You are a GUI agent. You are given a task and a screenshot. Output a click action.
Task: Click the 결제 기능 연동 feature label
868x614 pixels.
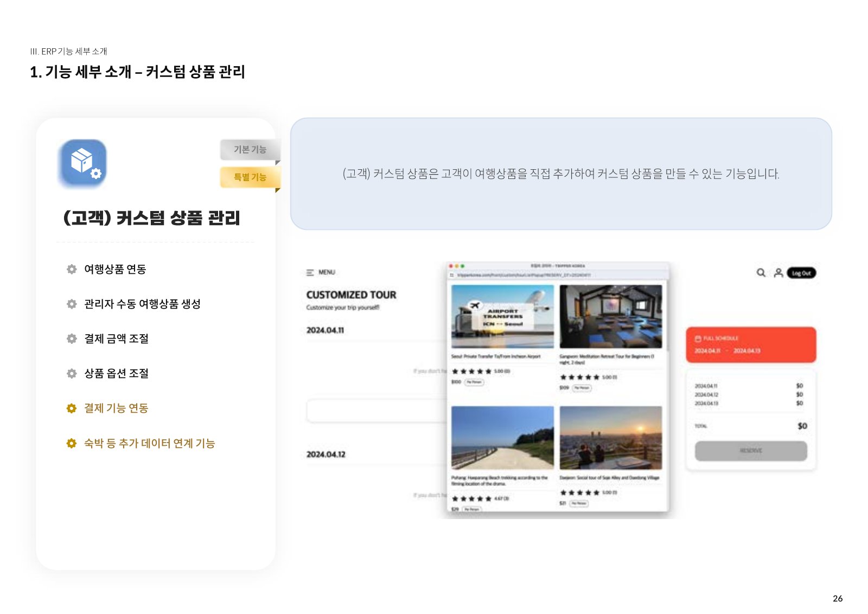(116, 408)
